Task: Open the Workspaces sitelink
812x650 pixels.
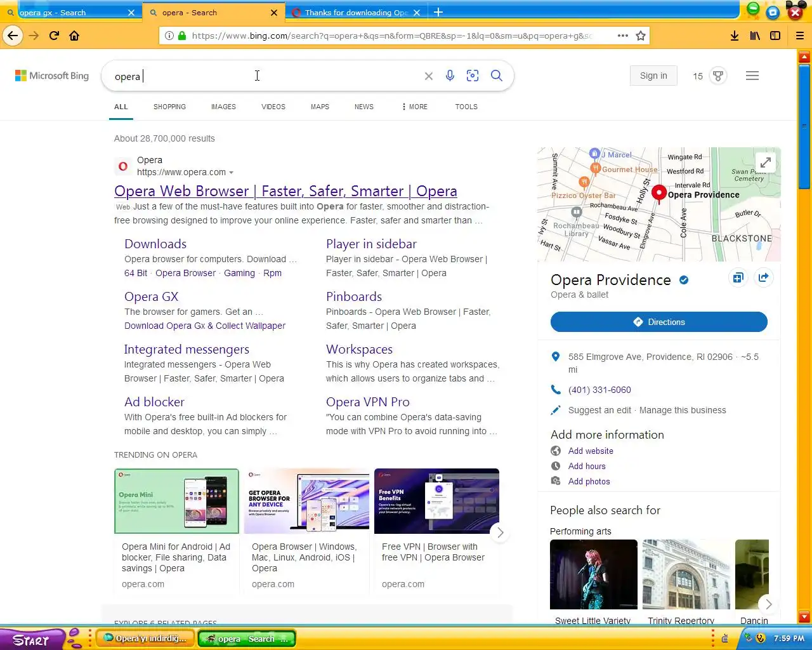Action: click(x=359, y=349)
